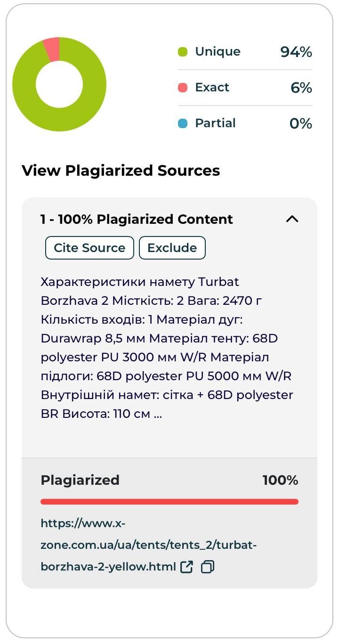
Task: Open the source URL in new tab icon
Action: [187, 567]
